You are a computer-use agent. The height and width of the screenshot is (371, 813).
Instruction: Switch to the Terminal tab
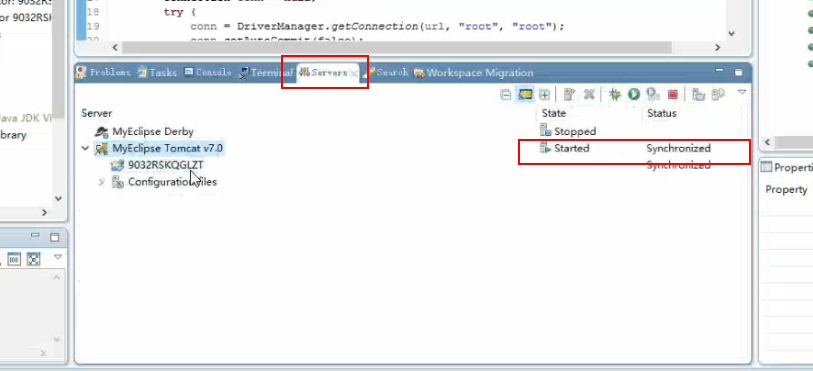[x=267, y=73]
